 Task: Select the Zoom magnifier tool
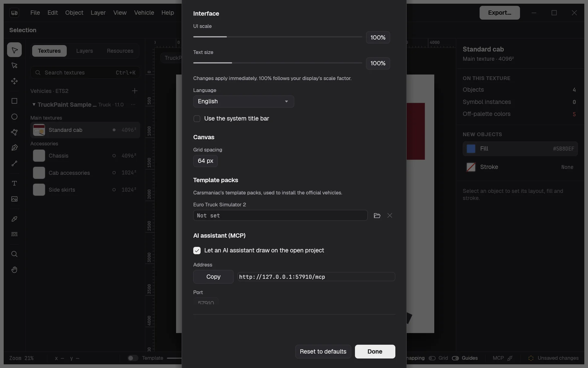[x=14, y=254]
